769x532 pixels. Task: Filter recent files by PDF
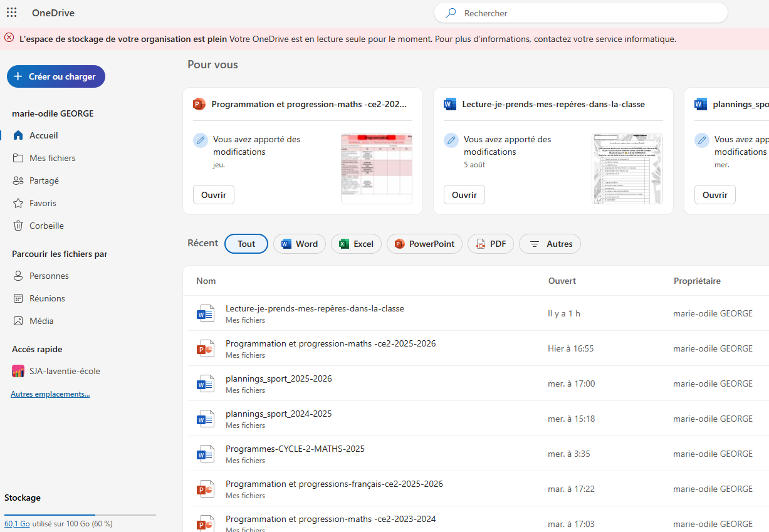491,244
